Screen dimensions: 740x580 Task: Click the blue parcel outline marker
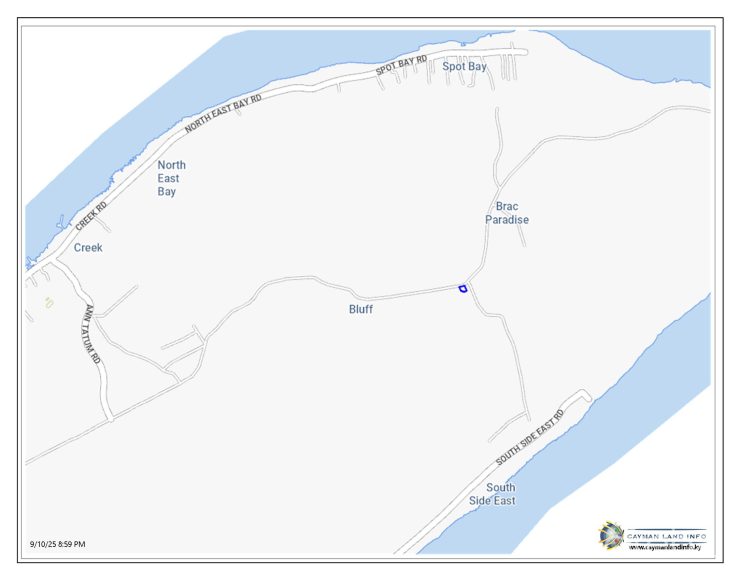(x=463, y=288)
